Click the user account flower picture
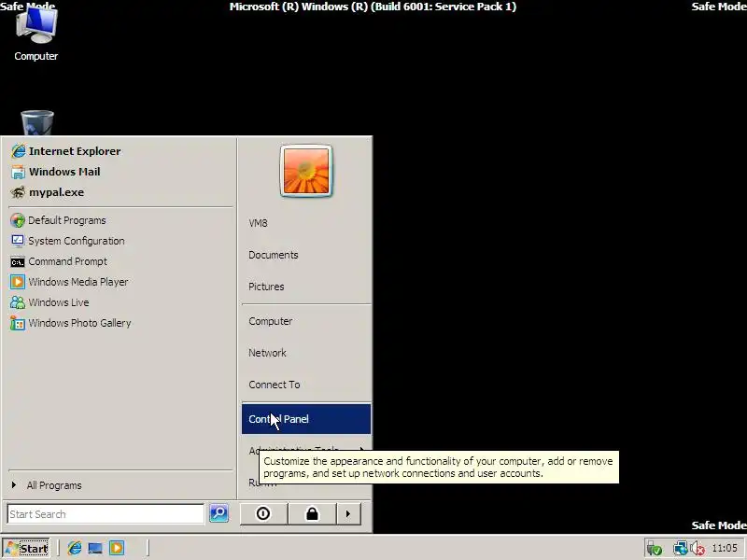The height and width of the screenshot is (560, 747). pos(306,171)
